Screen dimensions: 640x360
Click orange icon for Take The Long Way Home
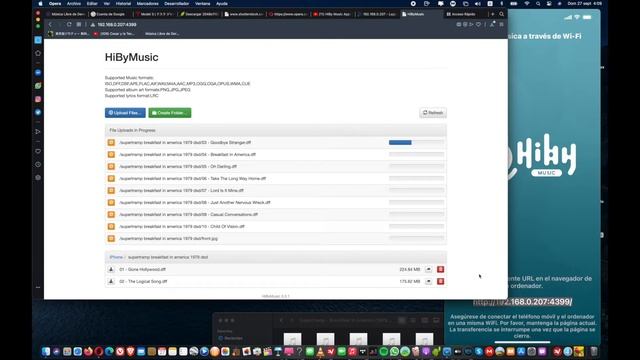pos(111,178)
